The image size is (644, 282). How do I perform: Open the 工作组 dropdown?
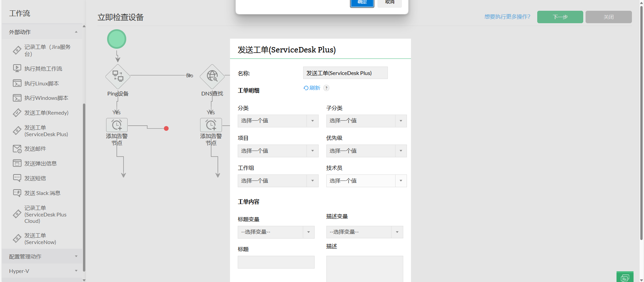pyautogui.click(x=278, y=181)
